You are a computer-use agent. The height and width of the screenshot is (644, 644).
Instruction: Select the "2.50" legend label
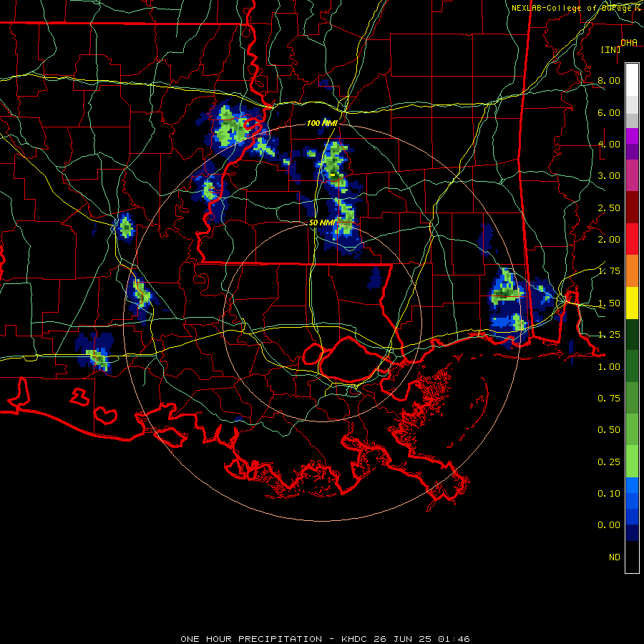[x=609, y=208]
